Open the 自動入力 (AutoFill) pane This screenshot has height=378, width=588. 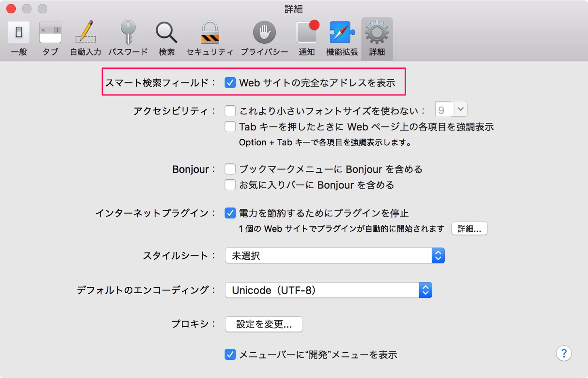point(86,39)
